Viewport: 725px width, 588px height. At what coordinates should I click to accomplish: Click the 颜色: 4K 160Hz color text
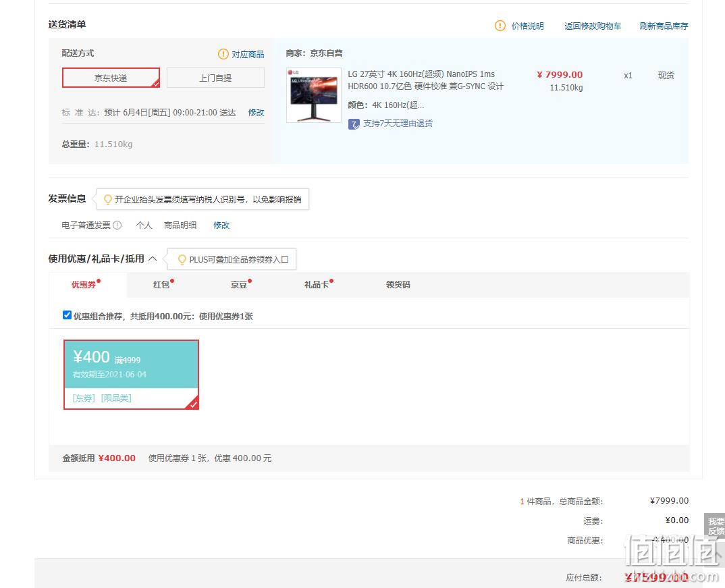coord(385,105)
